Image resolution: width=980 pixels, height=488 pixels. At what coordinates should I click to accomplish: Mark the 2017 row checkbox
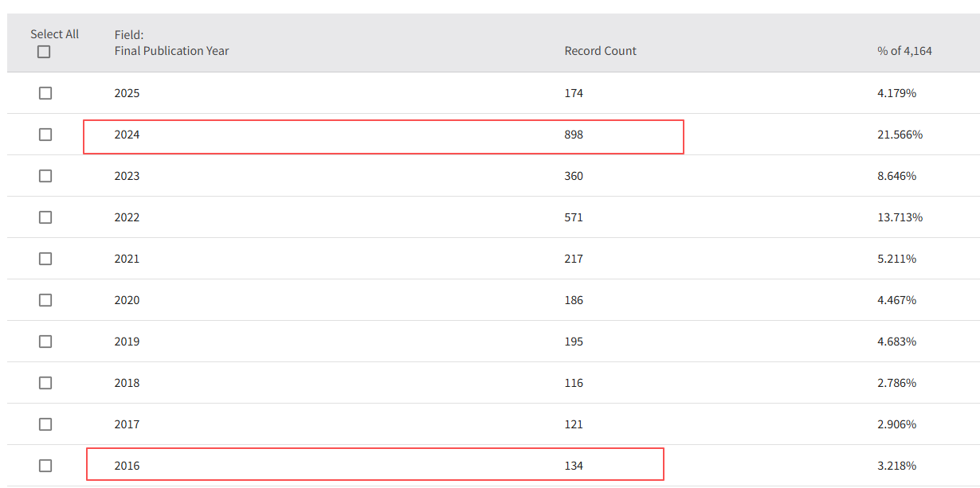(x=45, y=424)
